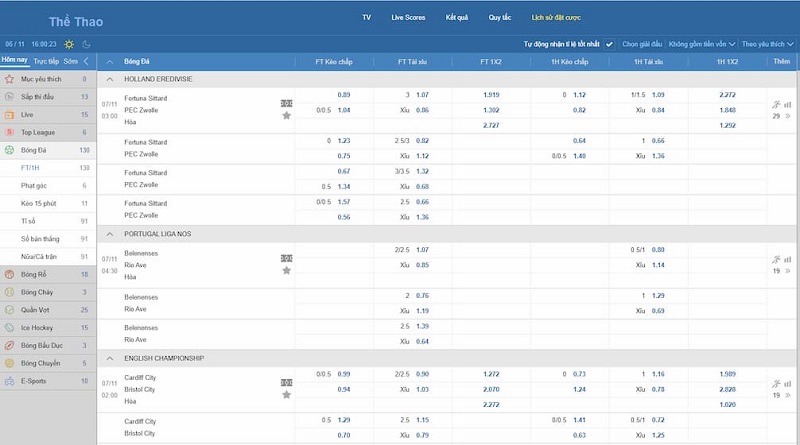Switch to light mode sun icon

(69, 44)
